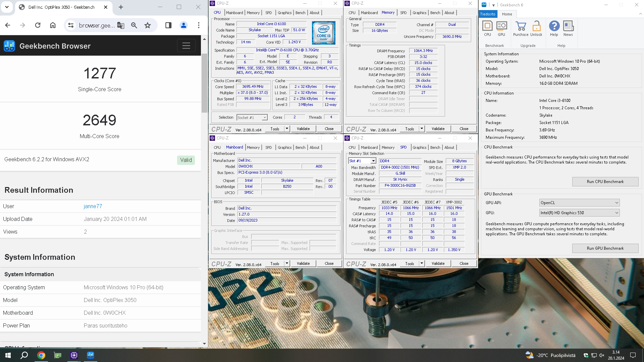Switch to SPD tab in the Memory CPU-Z window
The image size is (644, 362).
coord(404,13)
